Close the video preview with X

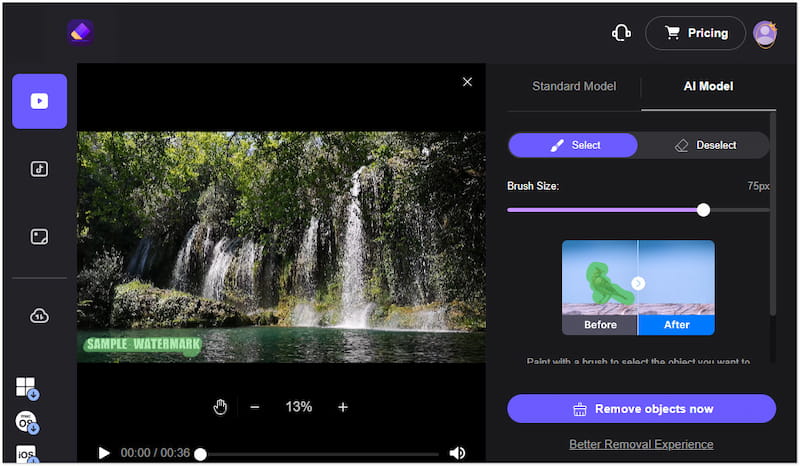[x=467, y=82]
